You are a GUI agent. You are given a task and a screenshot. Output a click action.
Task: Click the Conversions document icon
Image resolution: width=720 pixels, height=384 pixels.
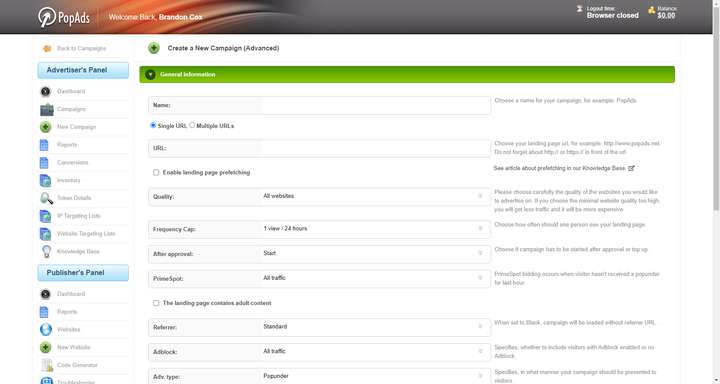click(44, 163)
